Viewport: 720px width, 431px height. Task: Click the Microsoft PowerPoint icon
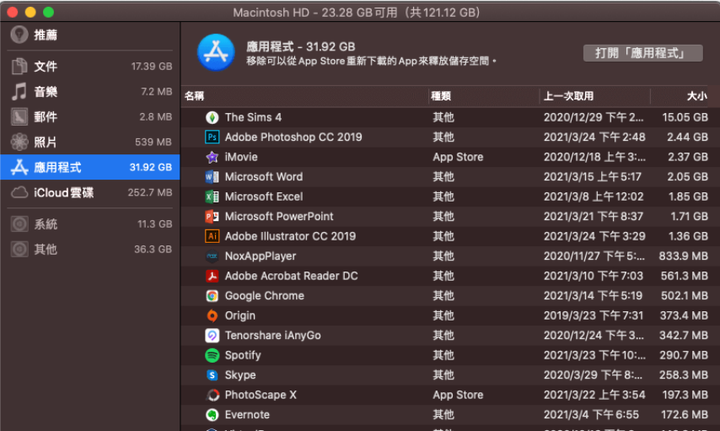click(212, 216)
